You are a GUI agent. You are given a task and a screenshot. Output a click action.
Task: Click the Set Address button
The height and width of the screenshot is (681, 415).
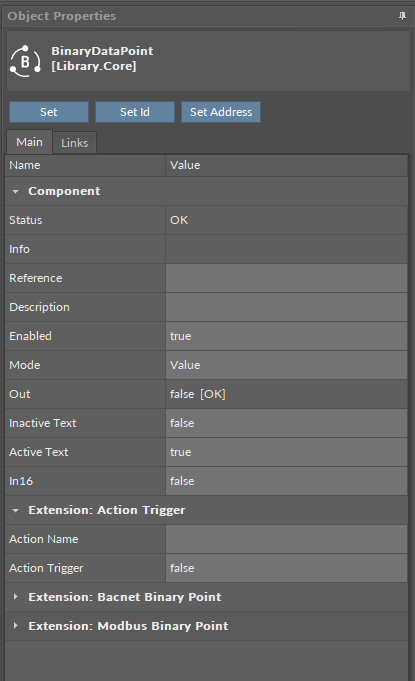click(221, 112)
